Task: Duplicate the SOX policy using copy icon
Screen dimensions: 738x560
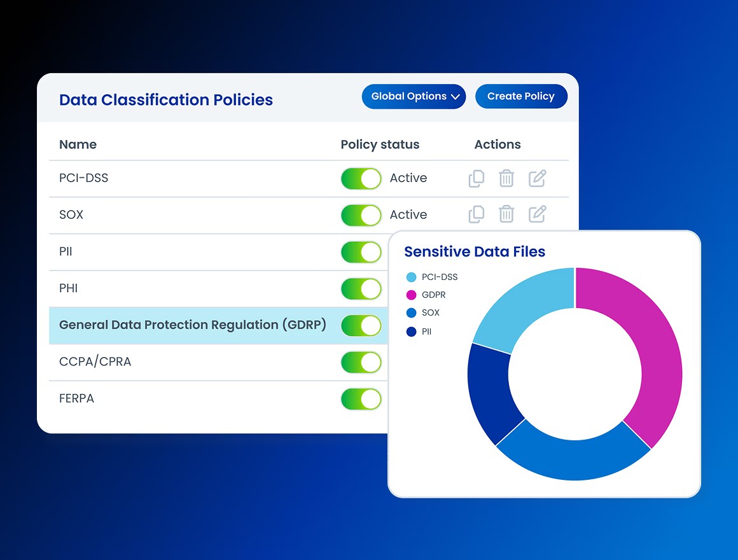Action: (x=476, y=215)
